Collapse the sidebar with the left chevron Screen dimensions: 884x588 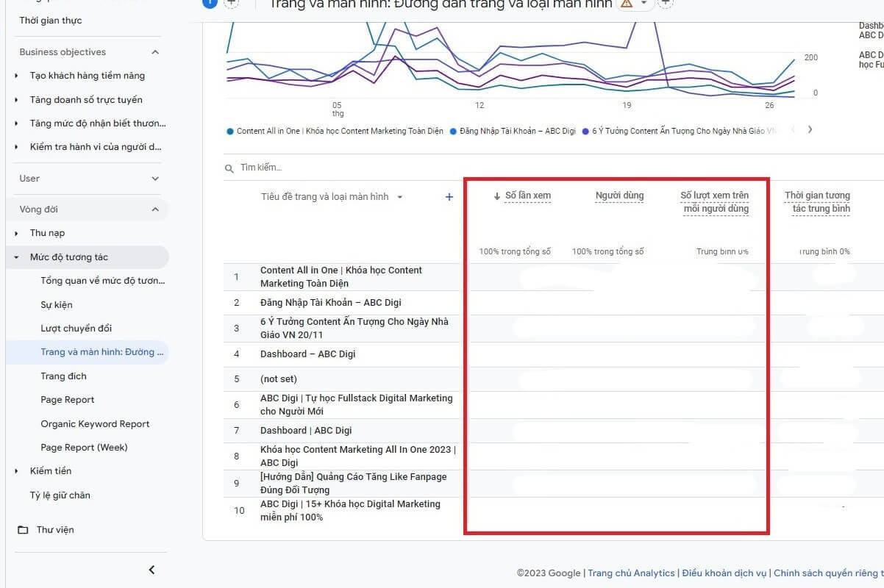pyautogui.click(x=152, y=570)
